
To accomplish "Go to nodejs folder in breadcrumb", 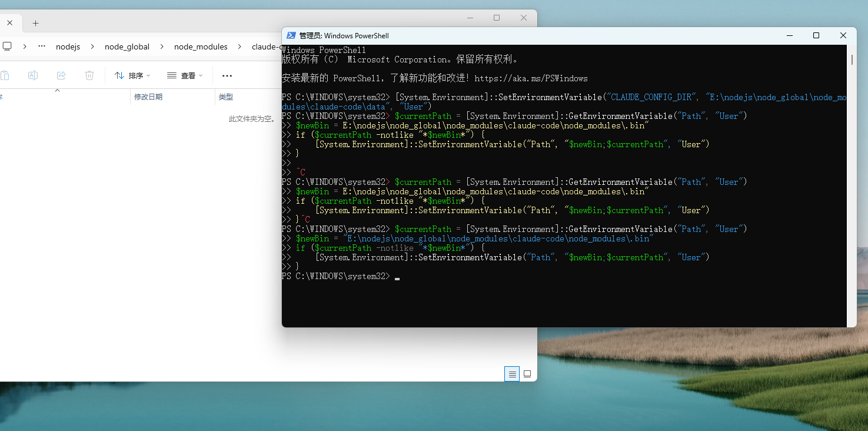I will [x=68, y=47].
